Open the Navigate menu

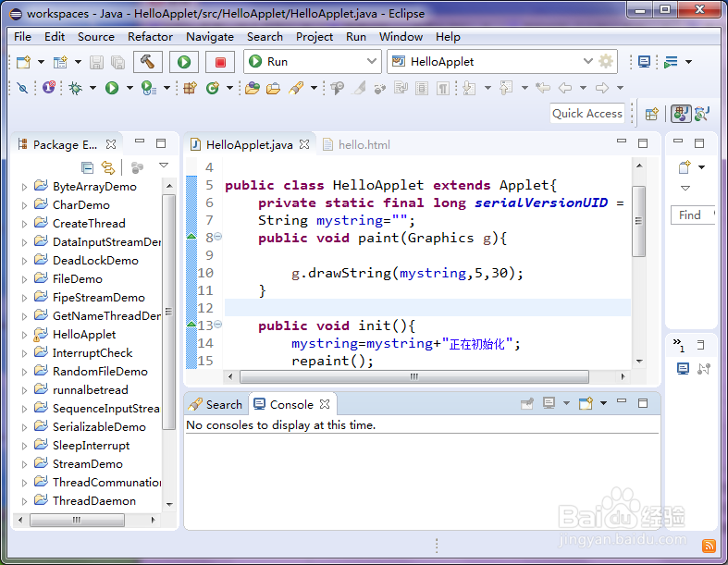tap(210, 37)
